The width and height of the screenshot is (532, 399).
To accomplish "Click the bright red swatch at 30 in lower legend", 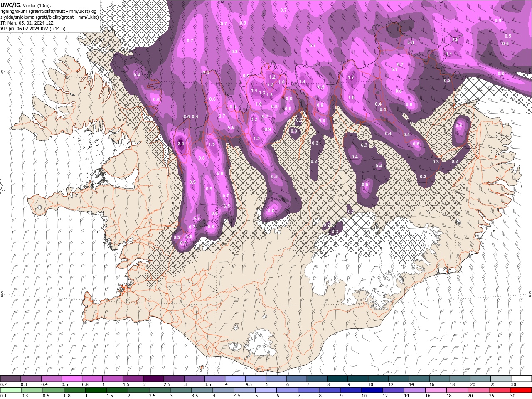I will (521, 390).
